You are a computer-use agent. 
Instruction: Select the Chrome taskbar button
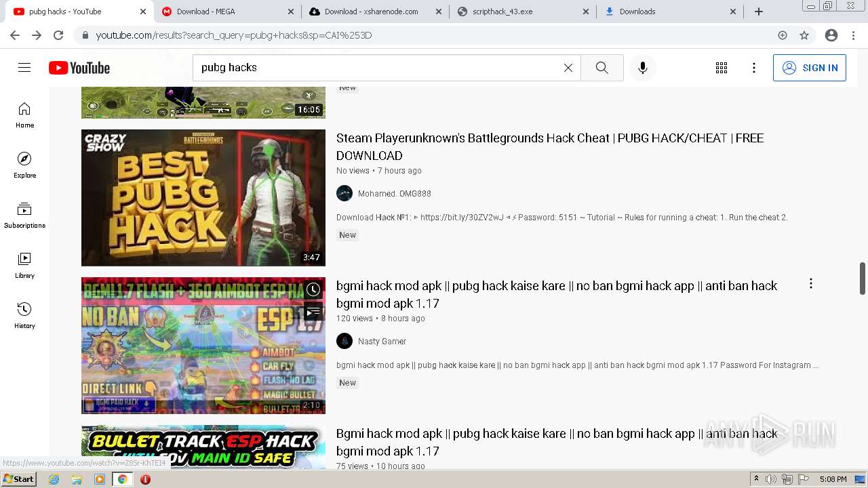(x=122, y=479)
